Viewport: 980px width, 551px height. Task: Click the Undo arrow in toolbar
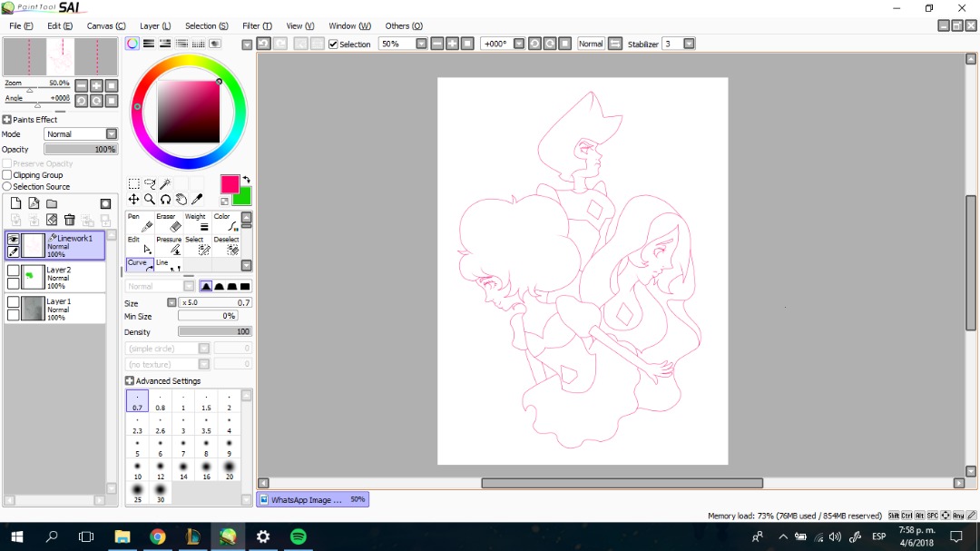[x=264, y=44]
